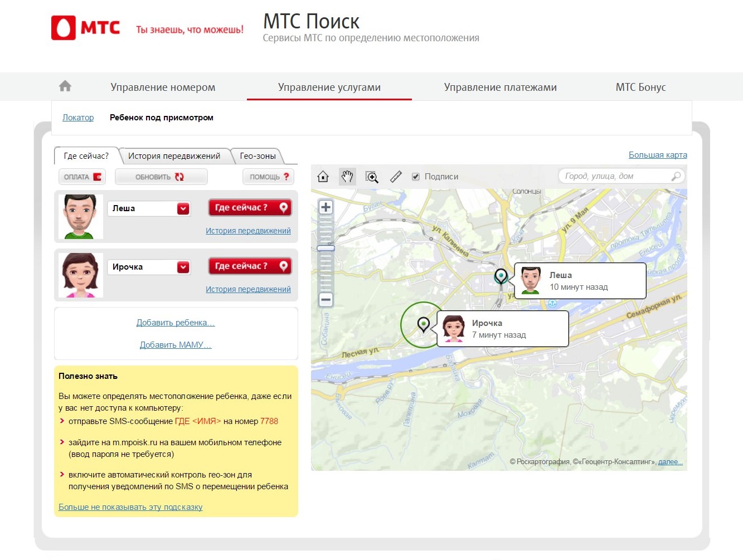Go to home via the house icon in navigation bar
This screenshot has height=560, width=743.
pos(65,86)
